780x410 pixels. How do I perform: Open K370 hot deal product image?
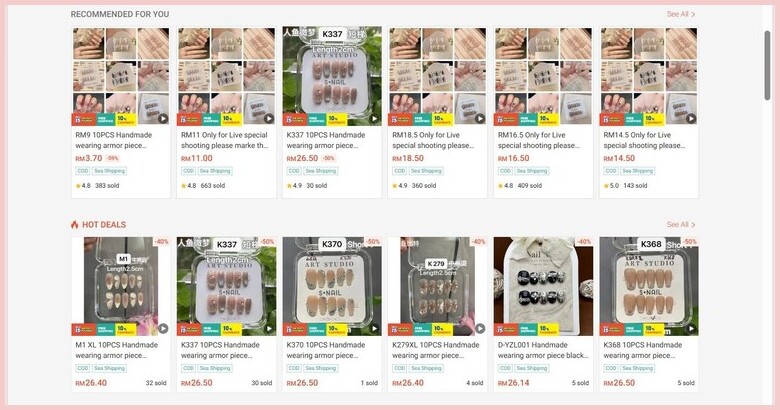point(332,286)
